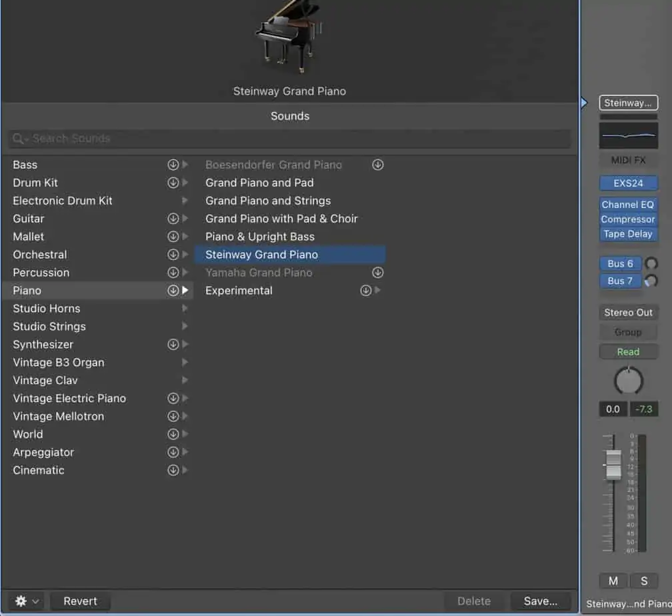This screenshot has width=672, height=616.
Task: Click the Steinway setting button on channel strip
Action: tap(628, 103)
